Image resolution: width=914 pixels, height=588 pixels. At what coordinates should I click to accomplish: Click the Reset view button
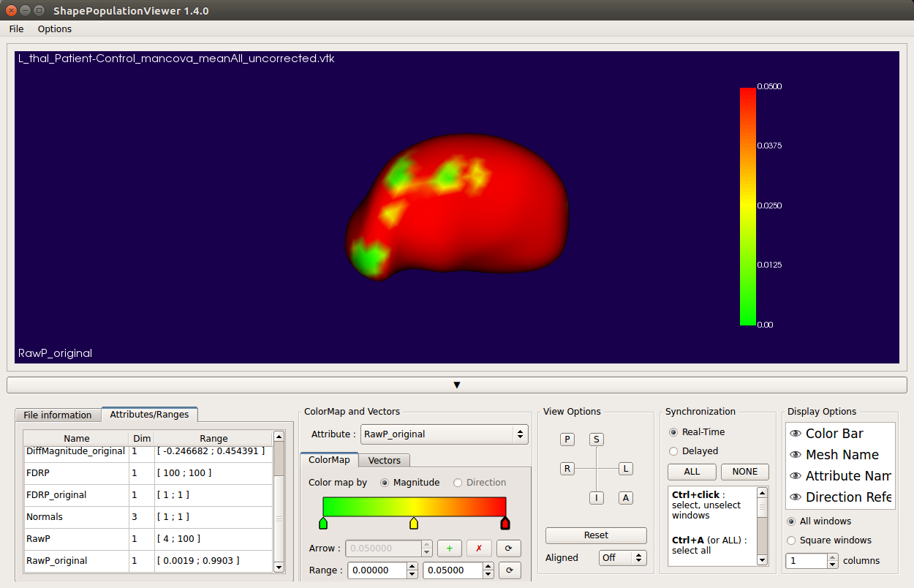tap(596, 535)
